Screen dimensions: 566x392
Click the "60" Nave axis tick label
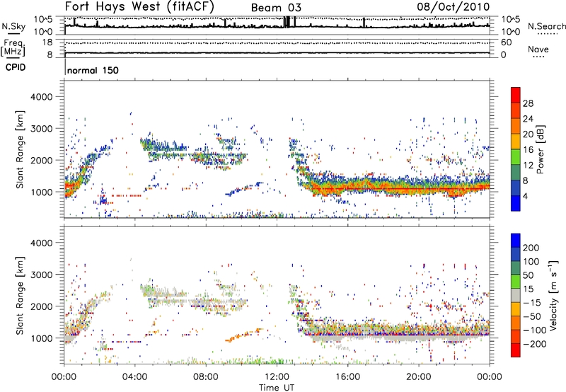click(x=506, y=42)
